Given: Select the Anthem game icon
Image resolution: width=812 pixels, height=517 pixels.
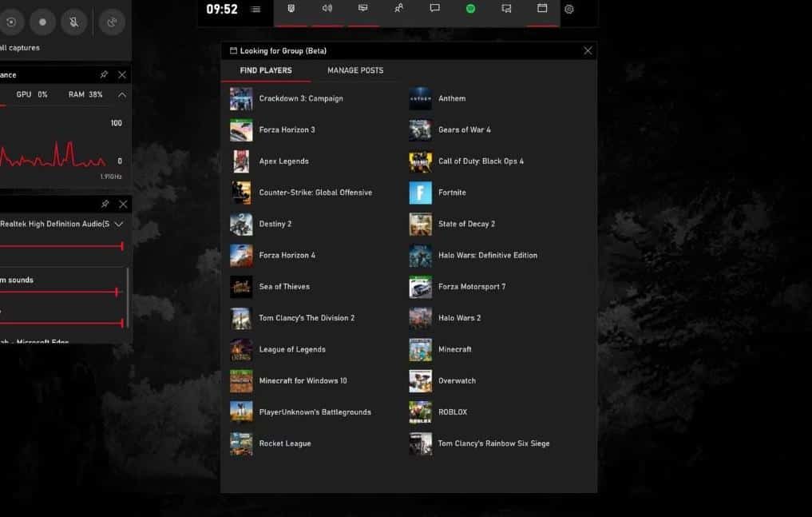Looking at the screenshot, I should [421, 98].
